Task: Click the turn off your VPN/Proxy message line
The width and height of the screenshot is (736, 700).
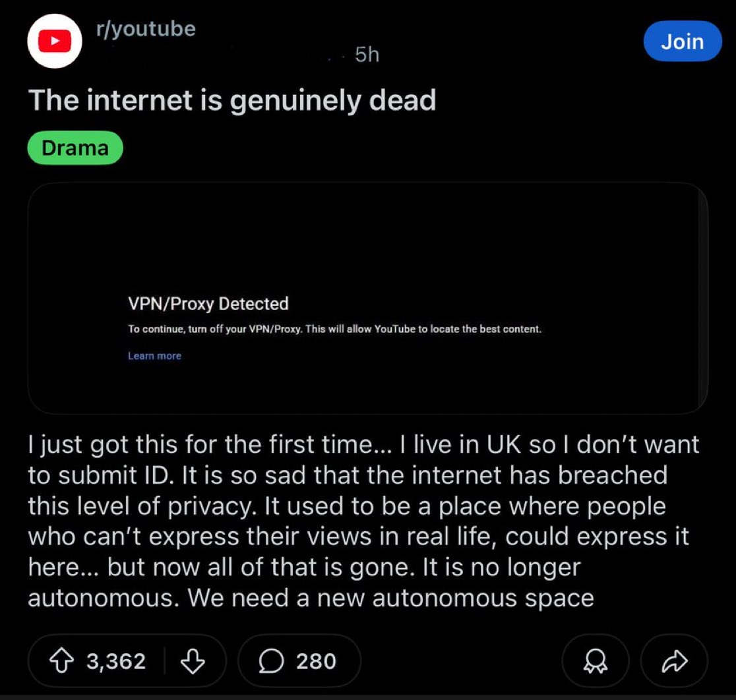Action: point(334,329)
